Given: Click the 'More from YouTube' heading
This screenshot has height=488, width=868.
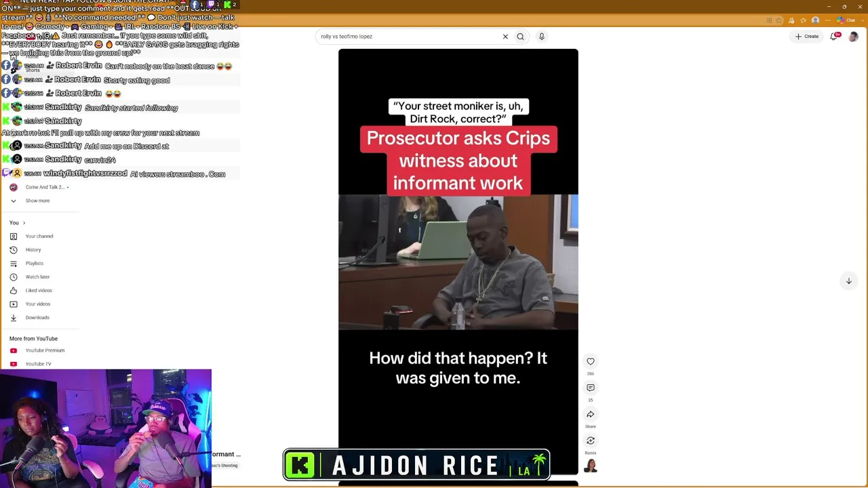Looking at the screenshot, I should click(33, 339).
